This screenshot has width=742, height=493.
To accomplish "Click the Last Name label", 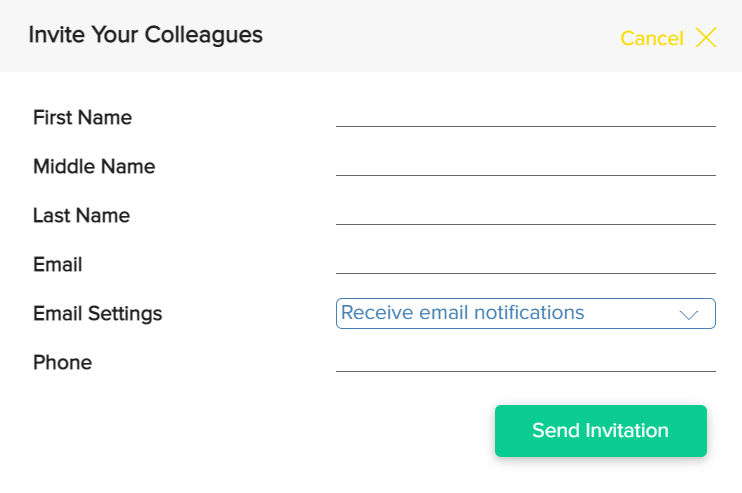I will point(81,216).
